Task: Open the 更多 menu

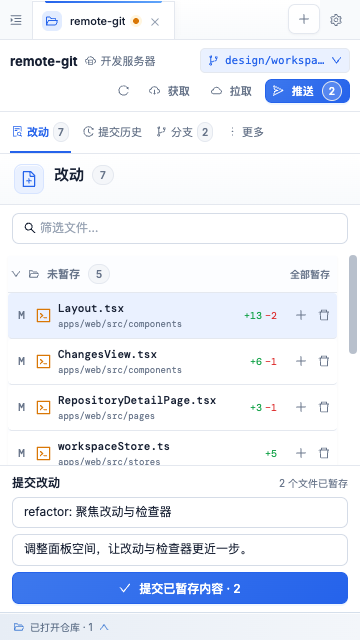Action: tap(246, 132)
